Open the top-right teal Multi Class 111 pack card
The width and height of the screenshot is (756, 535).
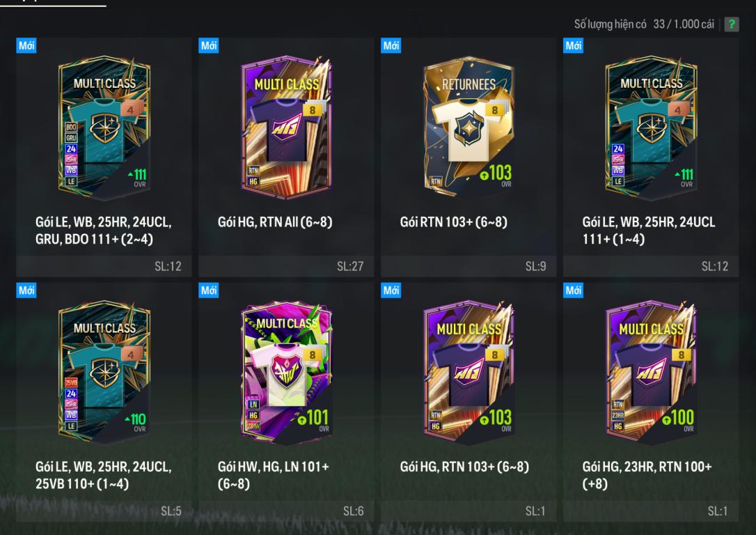(x=651, y=127)
